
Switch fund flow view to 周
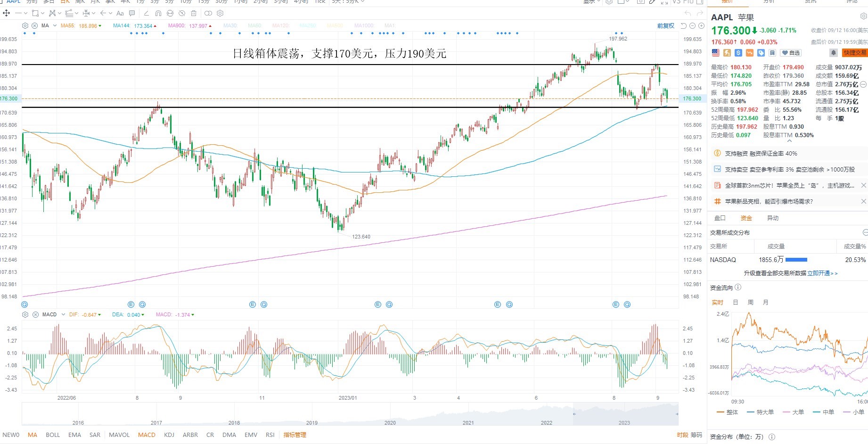[751, 302]
